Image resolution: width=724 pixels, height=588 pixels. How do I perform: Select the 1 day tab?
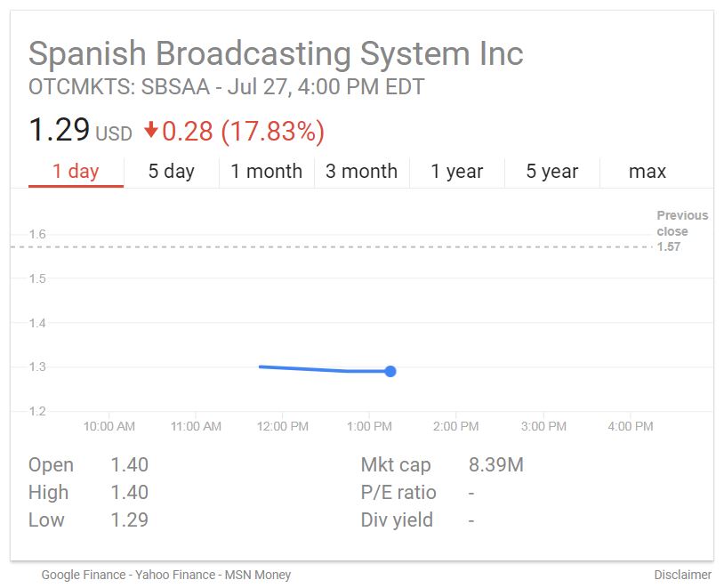[76, 172]
